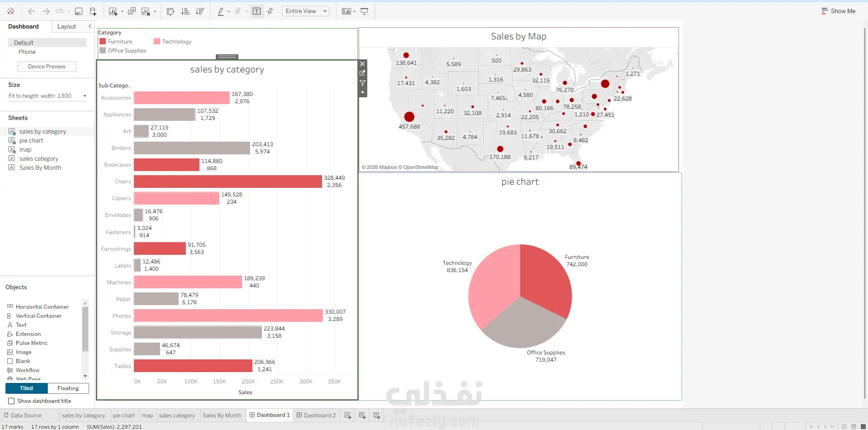Sort bars ascending using the toolbar icon
Viewport: 868px width, 430px height.
(185, 11)
